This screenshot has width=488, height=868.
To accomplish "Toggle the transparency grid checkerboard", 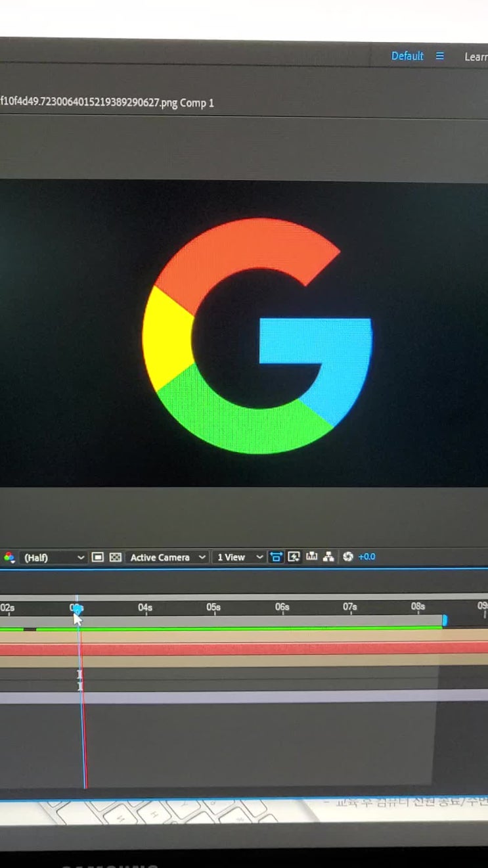I will click(x=116, y=557).
